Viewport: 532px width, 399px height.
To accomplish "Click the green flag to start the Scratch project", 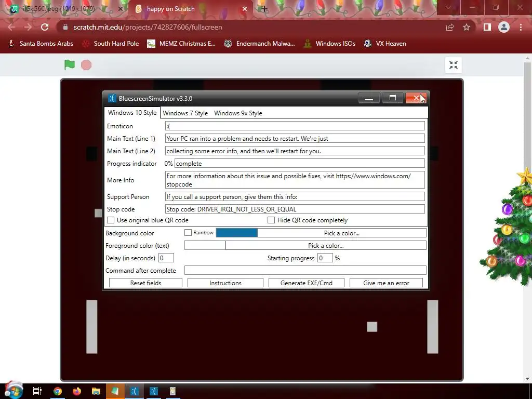I will tap(70, 64).
